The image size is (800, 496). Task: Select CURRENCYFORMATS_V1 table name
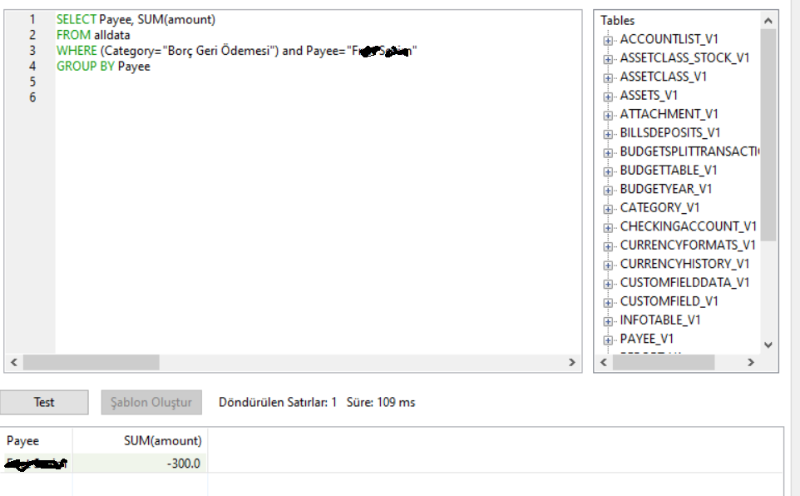click(688, 245)
